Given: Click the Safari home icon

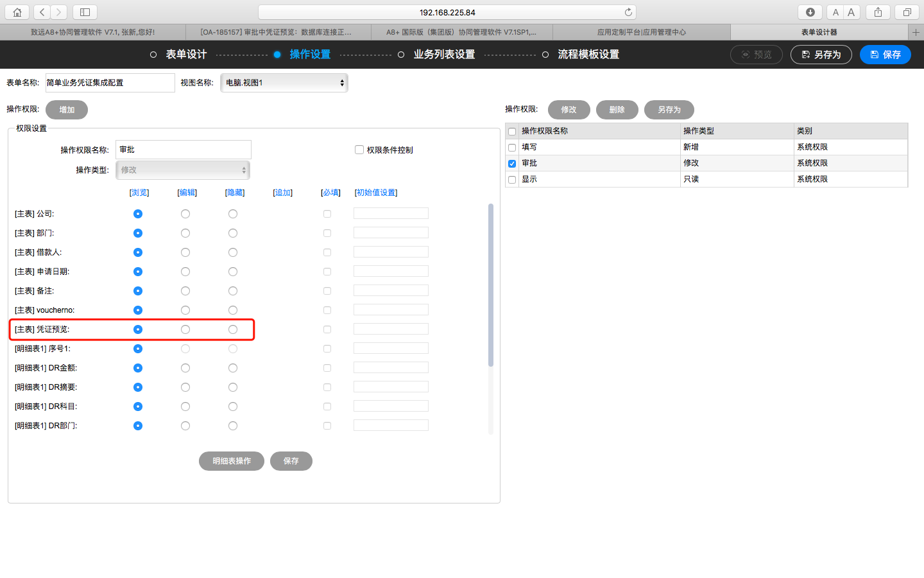Looking at the screenshot, I should pos(17,12).
